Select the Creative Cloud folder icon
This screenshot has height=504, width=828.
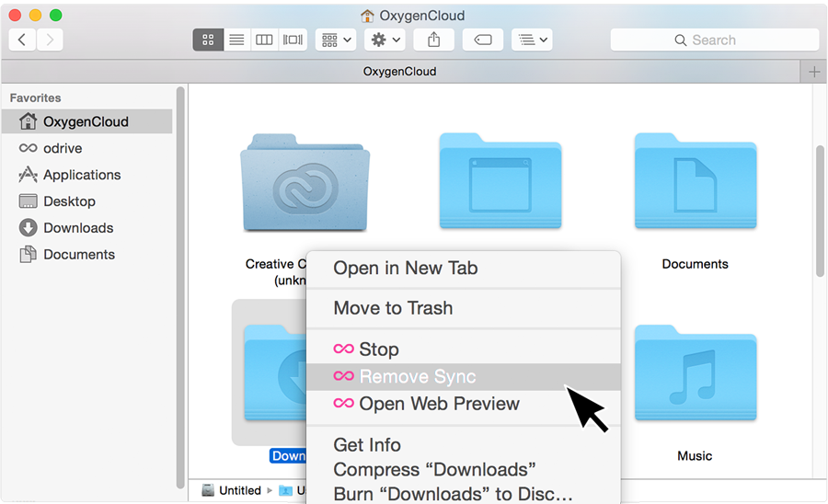(305, 183)
